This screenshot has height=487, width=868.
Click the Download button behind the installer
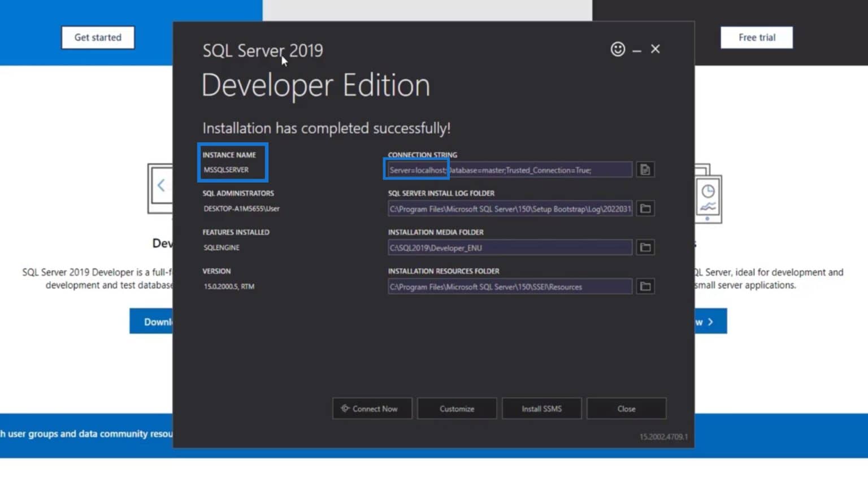click(x=151, y=321)
